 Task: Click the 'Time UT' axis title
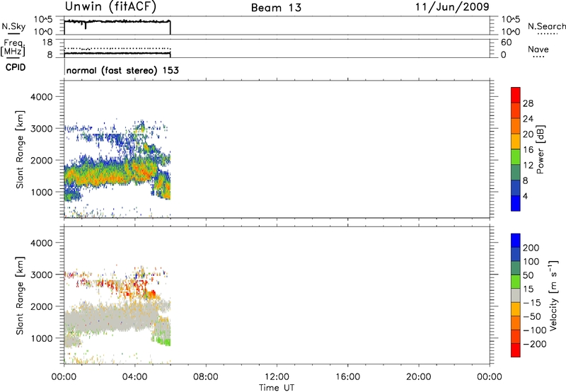[x=277, y=388]
